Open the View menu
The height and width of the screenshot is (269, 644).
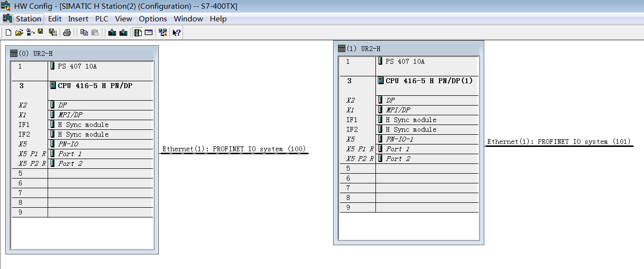[x=123, y=19]
